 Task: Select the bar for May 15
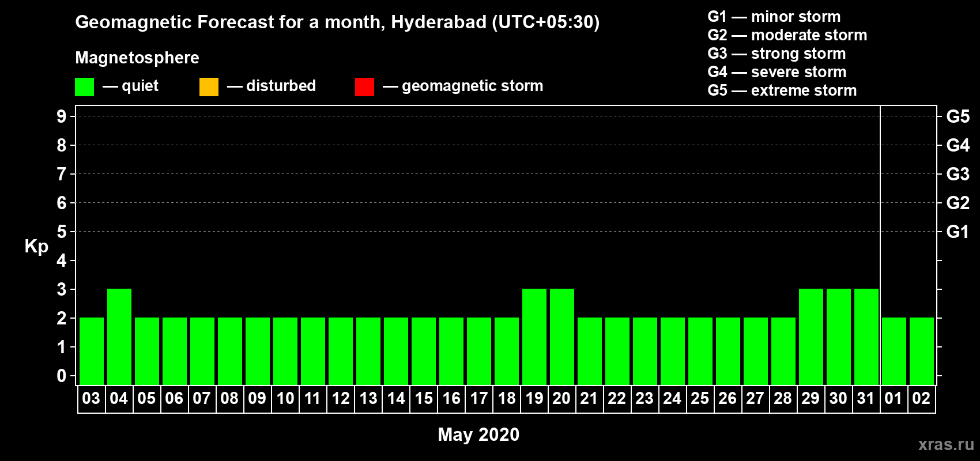click(x=424, y=351)
